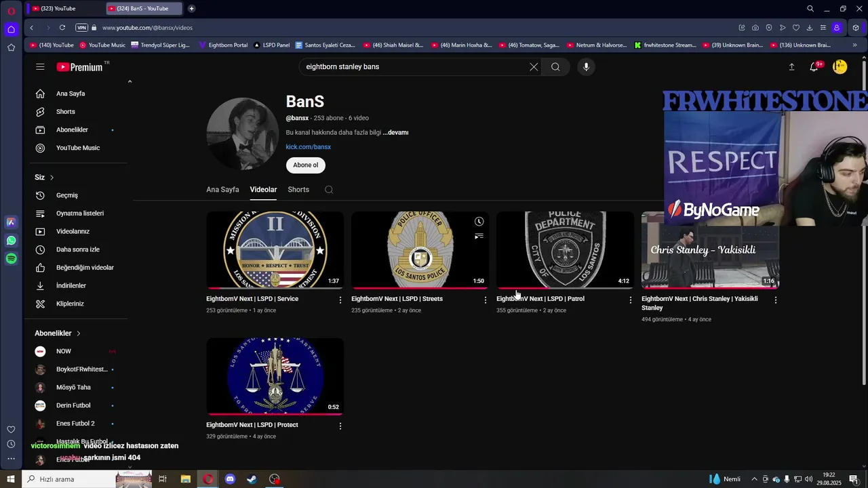Open more options for Yakisikli Stanley video
This screenshot has height=488, width=868.
776,300
